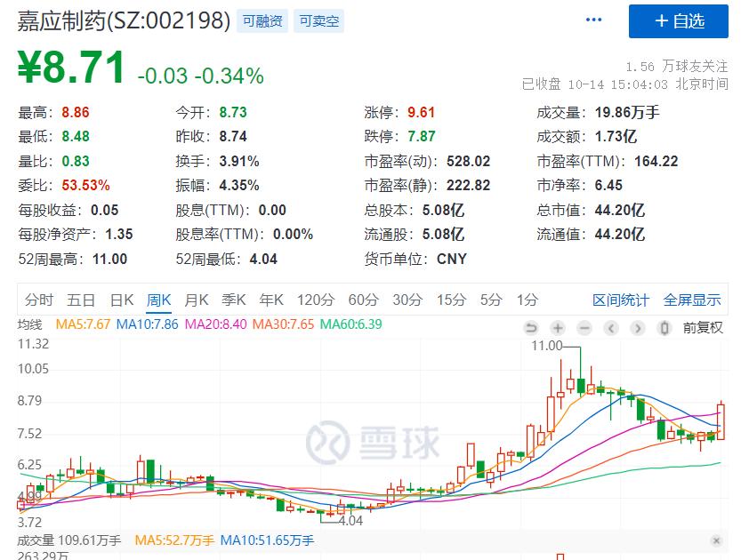The height and width of the screenshot is (560, 749).
Task: Toggle the candlestick style icon
Action: coord(664,328)
